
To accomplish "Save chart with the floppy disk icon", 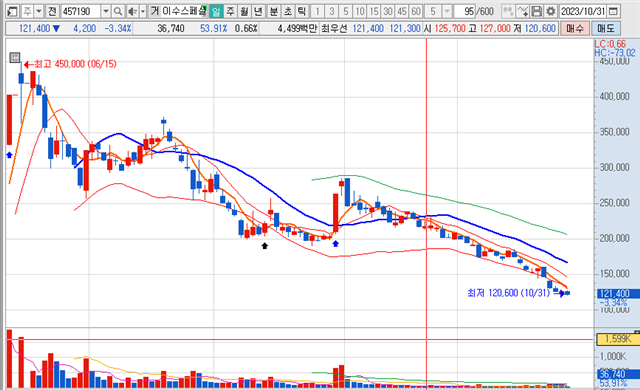I will coord(536,11).
